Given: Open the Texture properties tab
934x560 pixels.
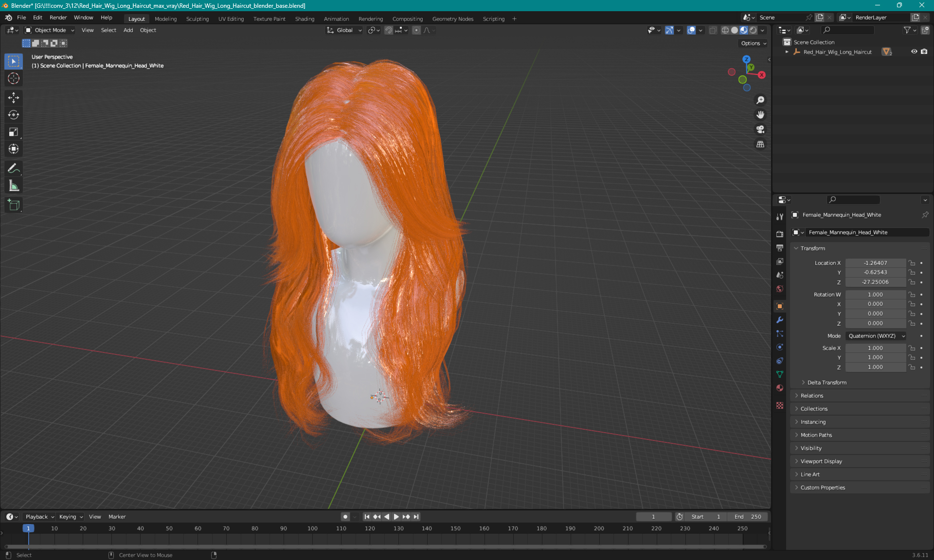Looking at the screenshot, I should (x=780, y=405).
